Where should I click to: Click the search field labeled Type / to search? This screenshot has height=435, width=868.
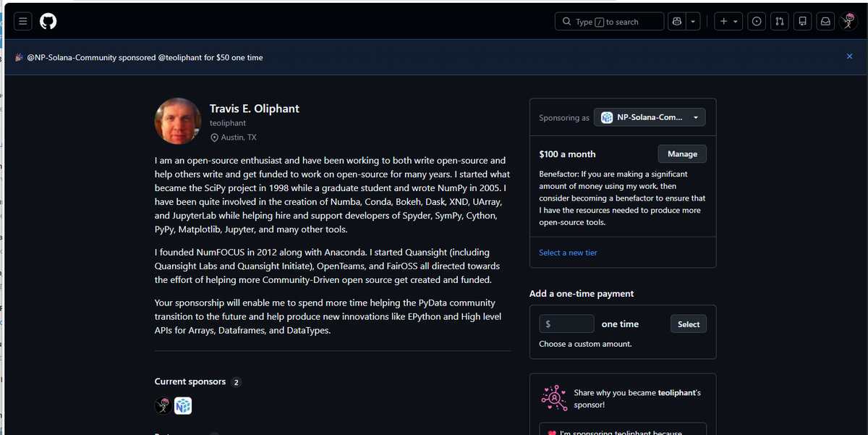click(609, 22)
